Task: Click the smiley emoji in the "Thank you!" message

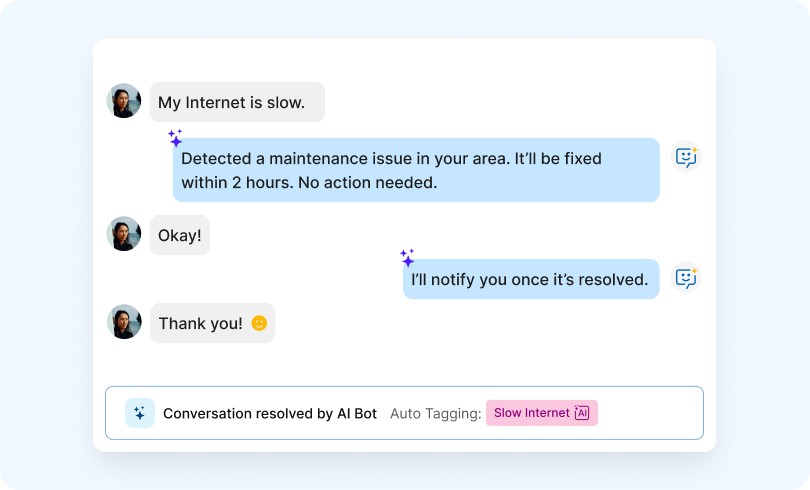Action: [x=259, y=323]
